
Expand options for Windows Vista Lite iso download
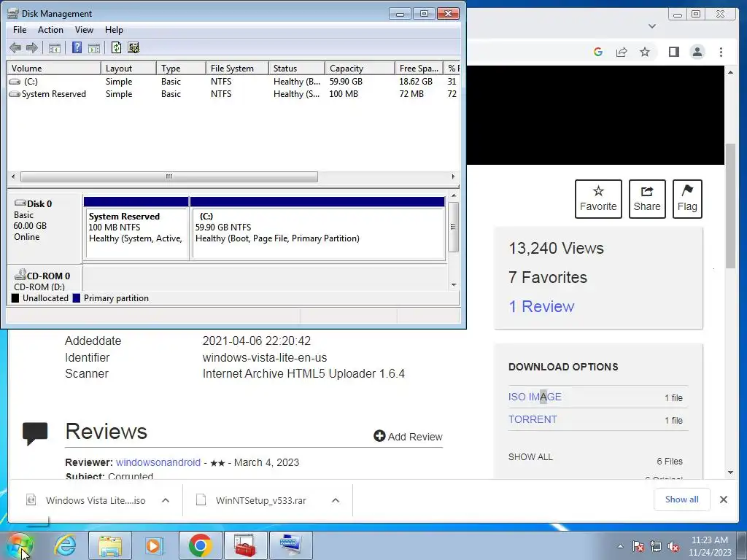tap(166, 500)
